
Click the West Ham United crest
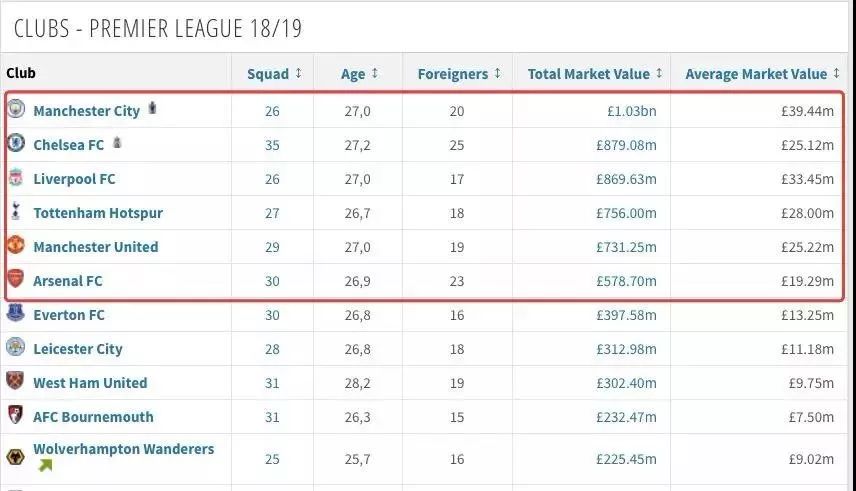click(x=15, y=382)
